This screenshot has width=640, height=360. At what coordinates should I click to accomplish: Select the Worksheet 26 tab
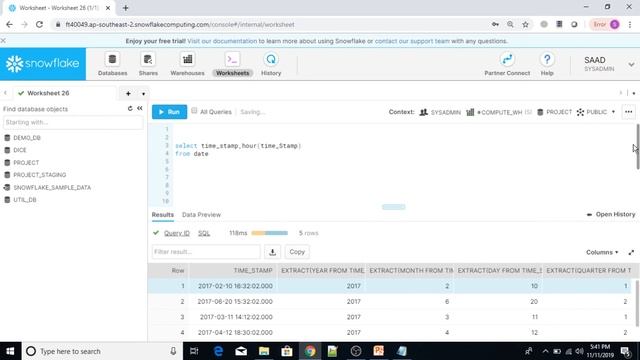(48, 93)
